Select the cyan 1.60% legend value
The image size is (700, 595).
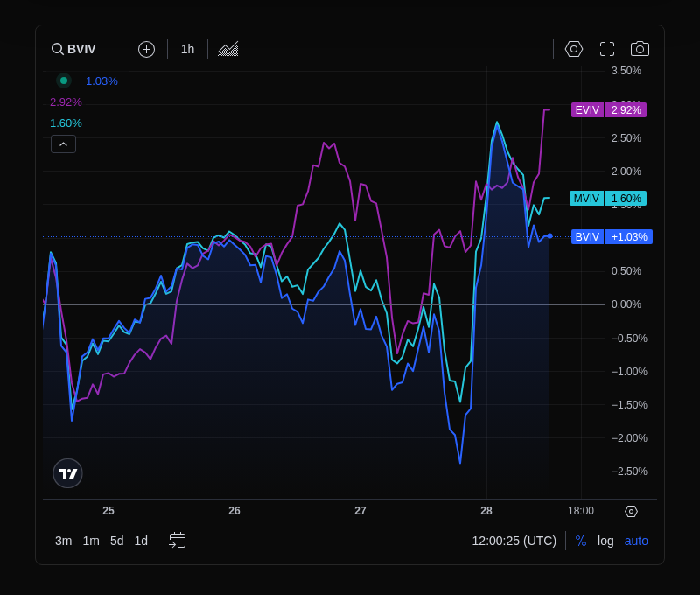66,123
